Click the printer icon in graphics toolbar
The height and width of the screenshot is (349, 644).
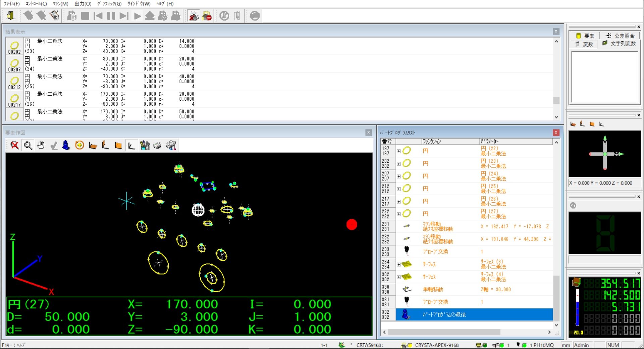157,145
